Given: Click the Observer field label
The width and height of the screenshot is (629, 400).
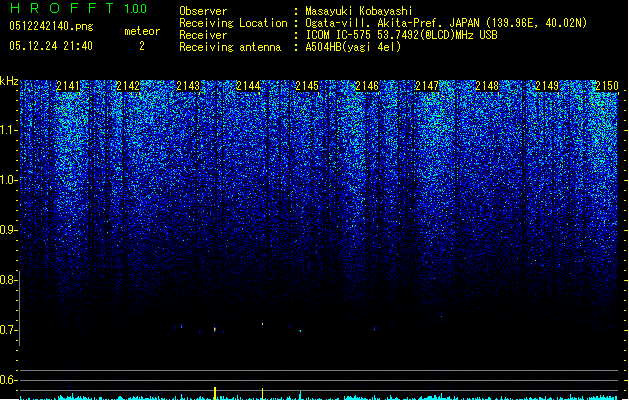Looking at the screenshot, I should click(x=203, y=11).
